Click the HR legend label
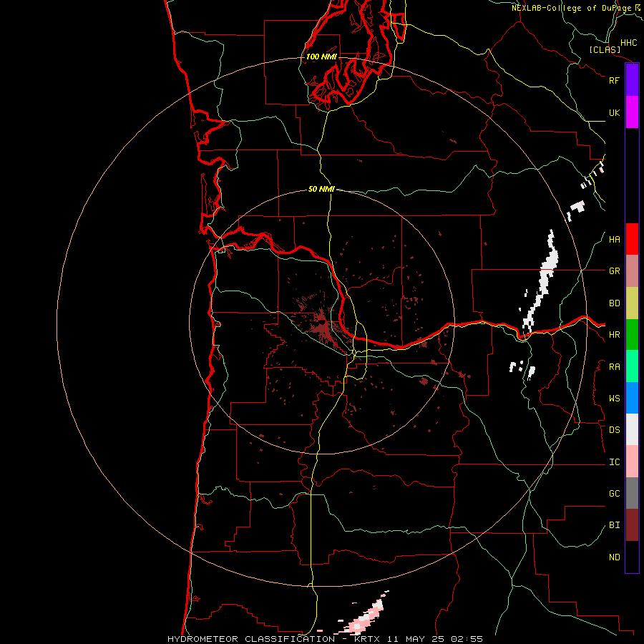Viewport: 644px width, 644px height. point(614,335)
